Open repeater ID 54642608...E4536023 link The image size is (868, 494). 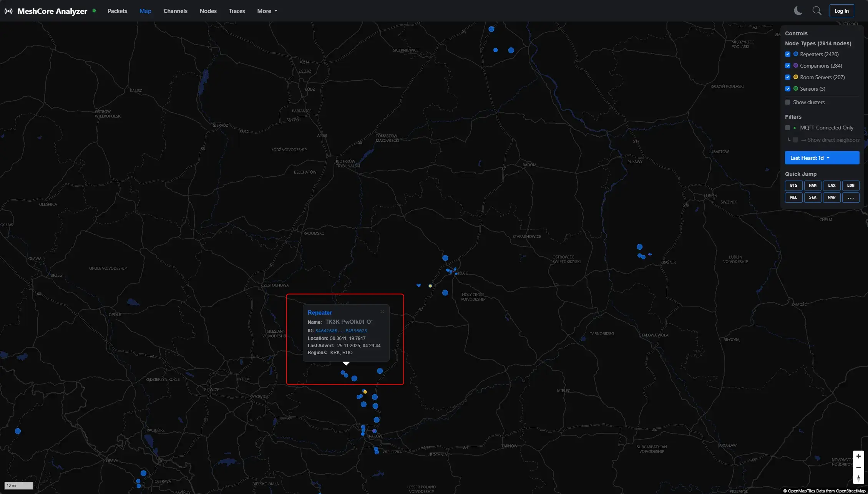click(341, 331)
